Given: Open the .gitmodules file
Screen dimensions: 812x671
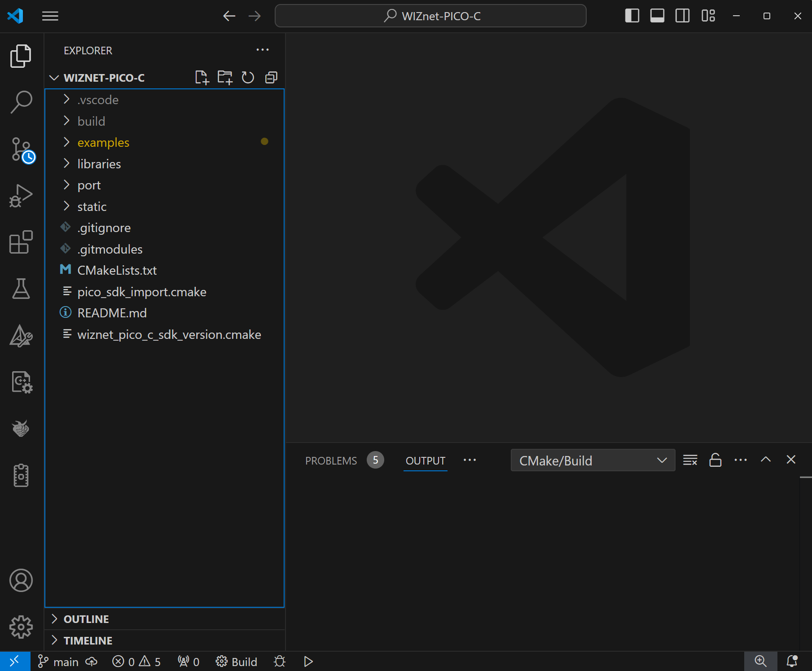Looking at the screenshot, I should (165, 249).
